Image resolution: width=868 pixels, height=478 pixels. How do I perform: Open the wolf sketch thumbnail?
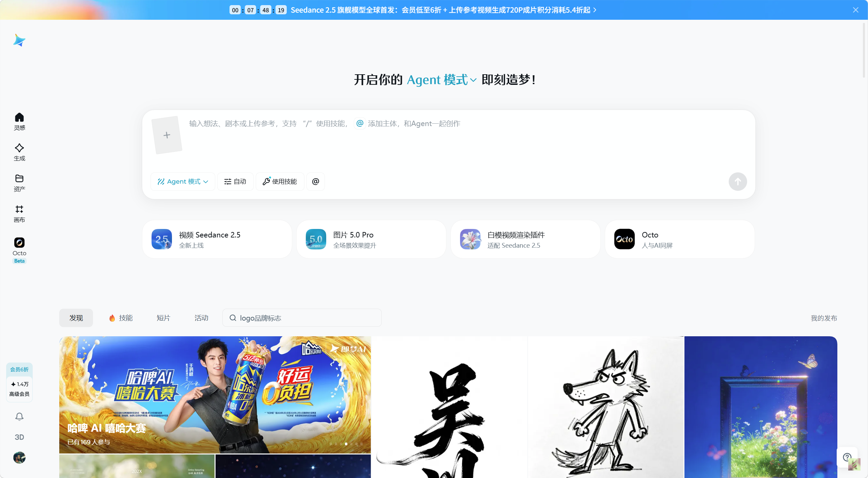coord(605,407)
